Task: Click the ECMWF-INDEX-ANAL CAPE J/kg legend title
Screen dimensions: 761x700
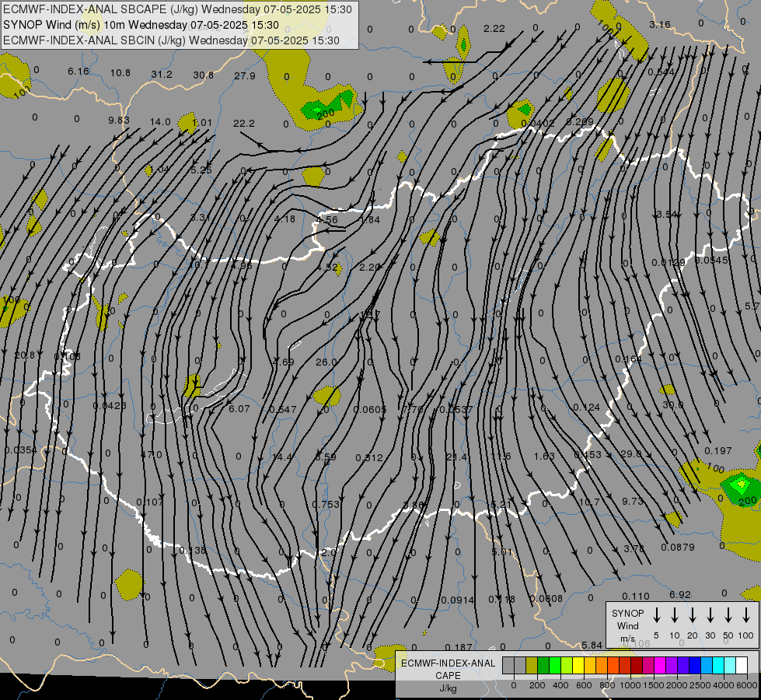Action: (448, 675)
